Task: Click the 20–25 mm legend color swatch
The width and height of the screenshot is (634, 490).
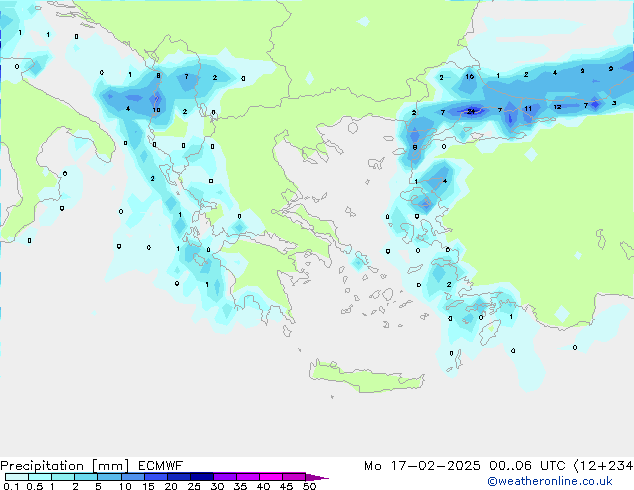Action: (x=178, y=477)
